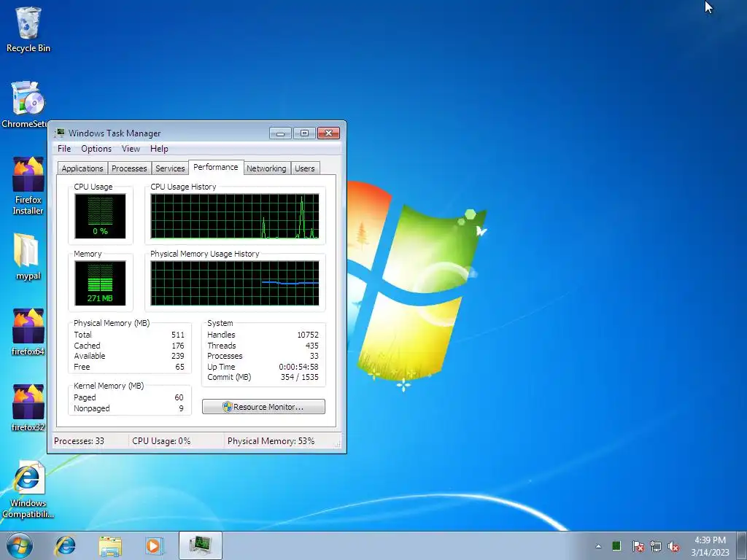Show hidden tray icons arrow
This screenshot has height=560, width=747.
click(598, 546)
